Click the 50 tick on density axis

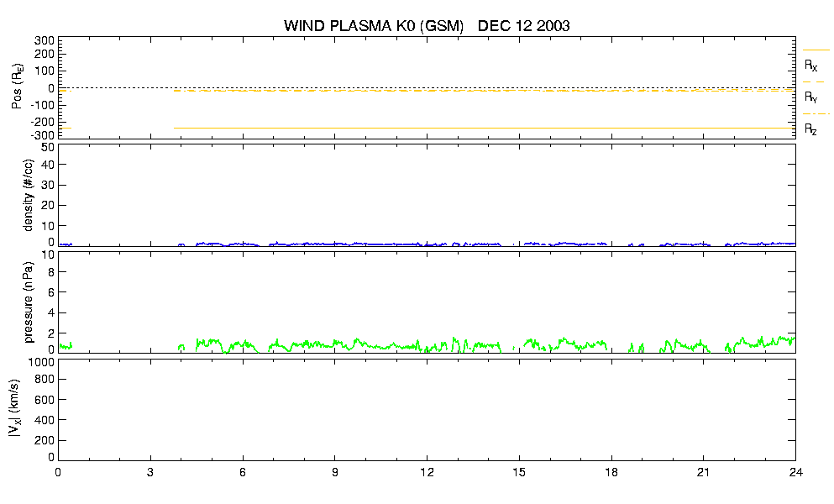click(48, 148)
